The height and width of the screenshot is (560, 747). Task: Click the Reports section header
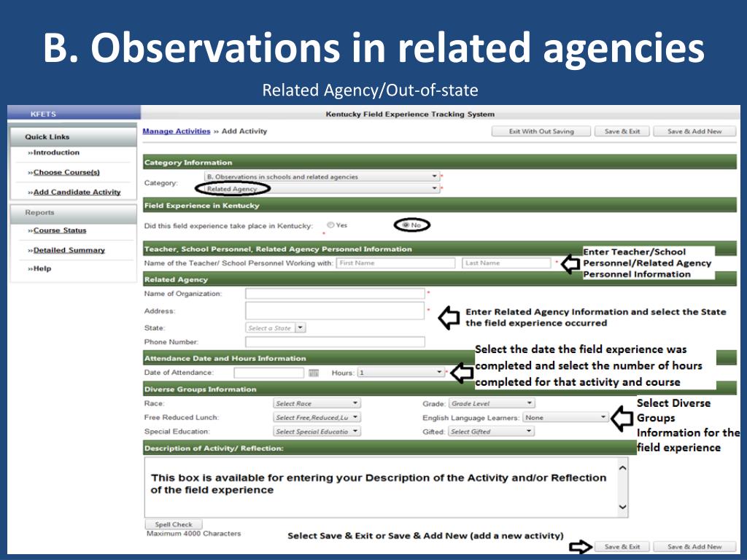[74, 213]
